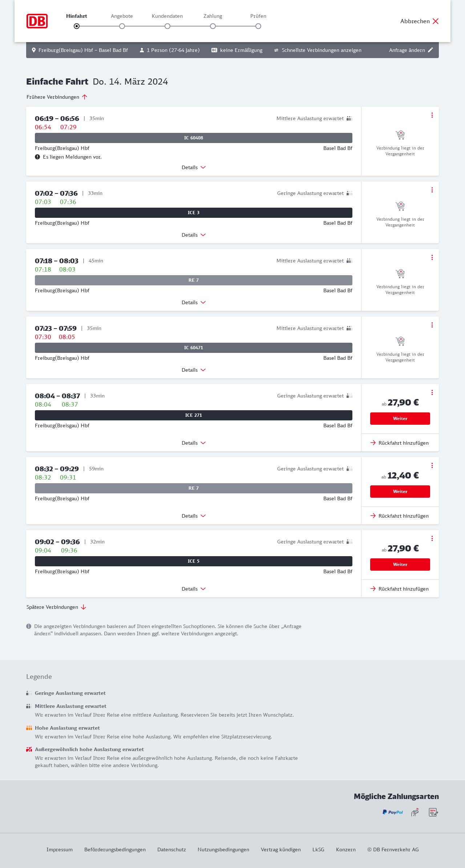Click the pencil icon next to Anfrage ändern
Viewport: 465px width, 868px height.
pyautogui.click(x=430, y=50)
